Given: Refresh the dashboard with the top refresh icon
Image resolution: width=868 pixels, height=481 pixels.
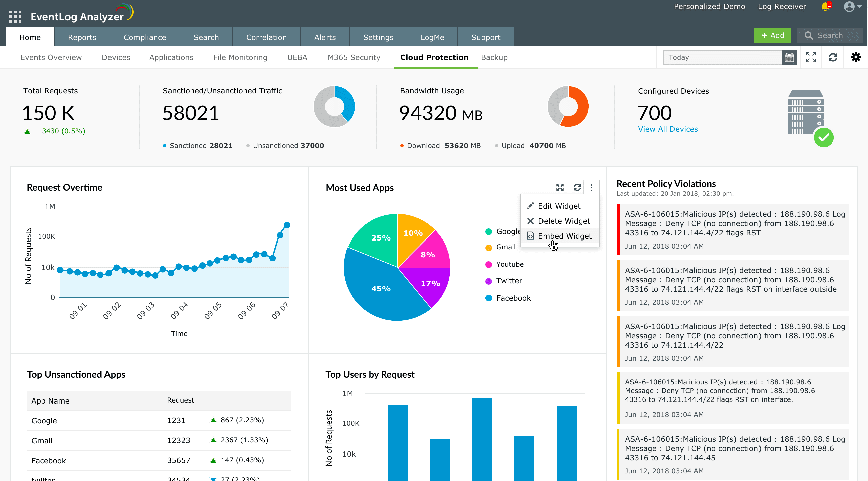Looking at the screenshot, I should 833,57.
